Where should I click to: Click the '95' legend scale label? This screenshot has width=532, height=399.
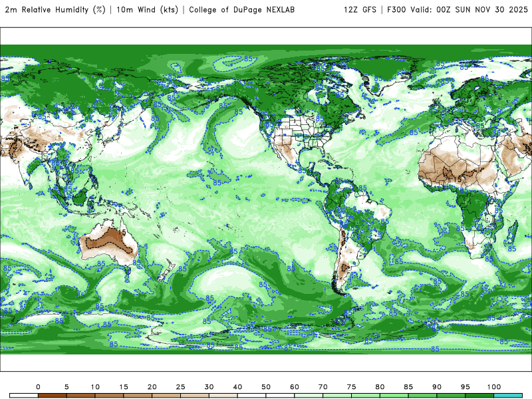tap(465, 387)
